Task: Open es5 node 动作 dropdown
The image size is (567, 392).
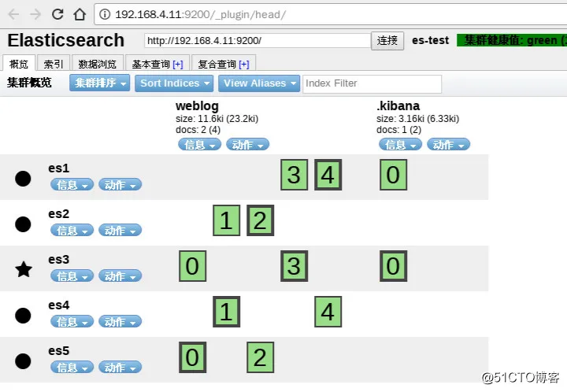Action: click(120, 367)
